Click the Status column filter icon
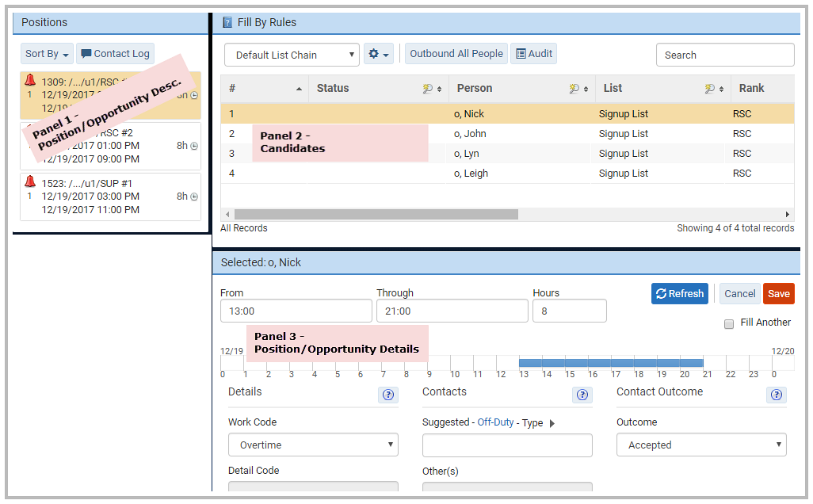813x504 pixels. click(429, 89)
